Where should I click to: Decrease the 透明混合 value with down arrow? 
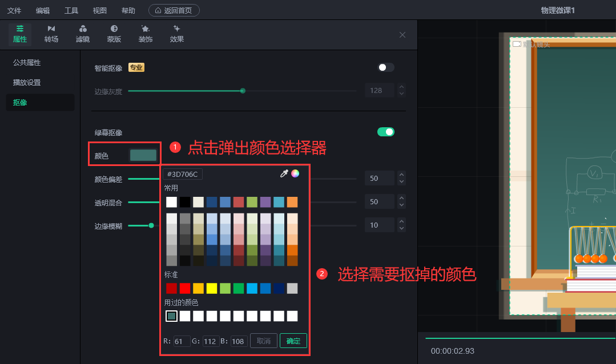(x=401, y=205)
